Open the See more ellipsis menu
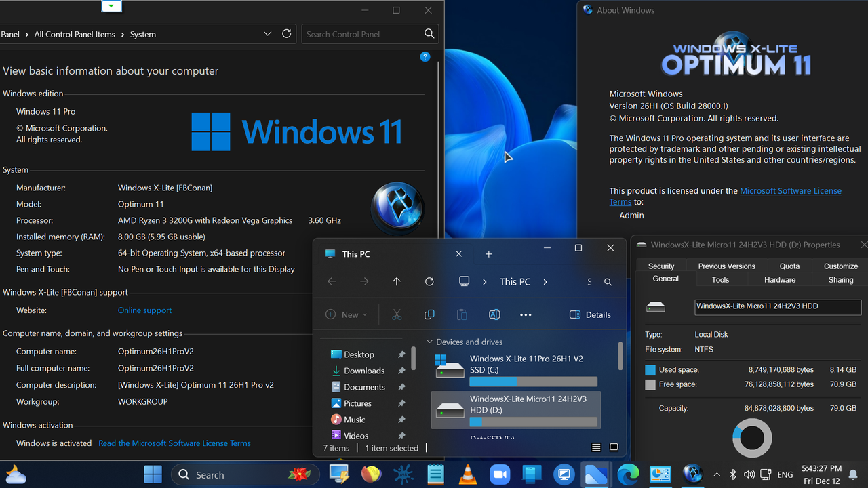The height and width of the screenshot is (488, 868). [526, 314]
